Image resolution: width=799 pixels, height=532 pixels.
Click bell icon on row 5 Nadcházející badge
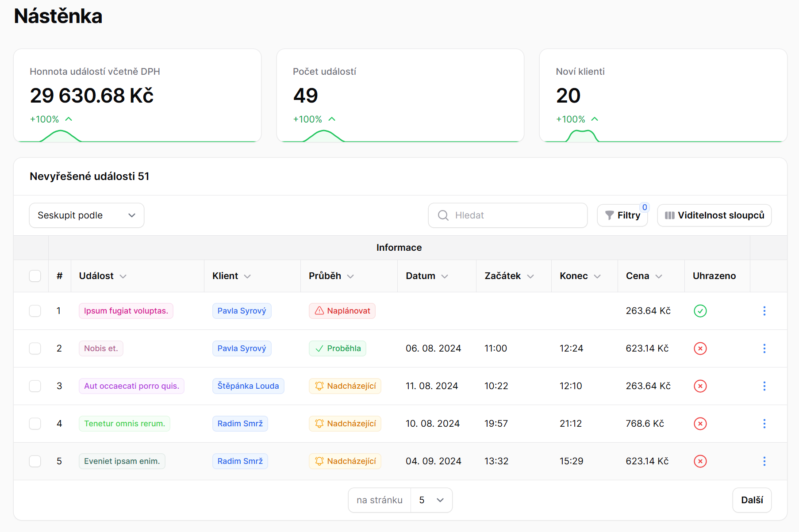tap(319, 461)
